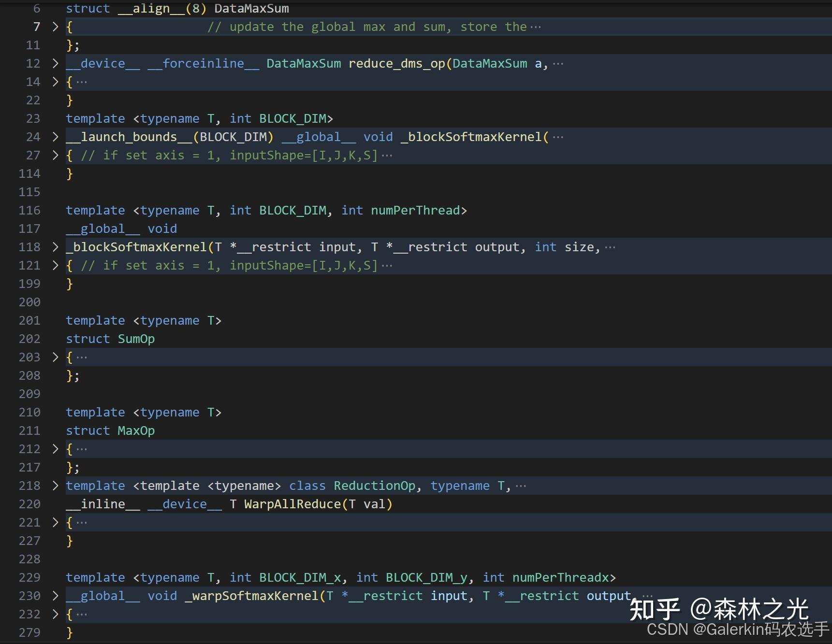The image size is (832, 644).
Task: Click the 知乎 @森林之光 watermark text
Action: click(x=720, y=609)
